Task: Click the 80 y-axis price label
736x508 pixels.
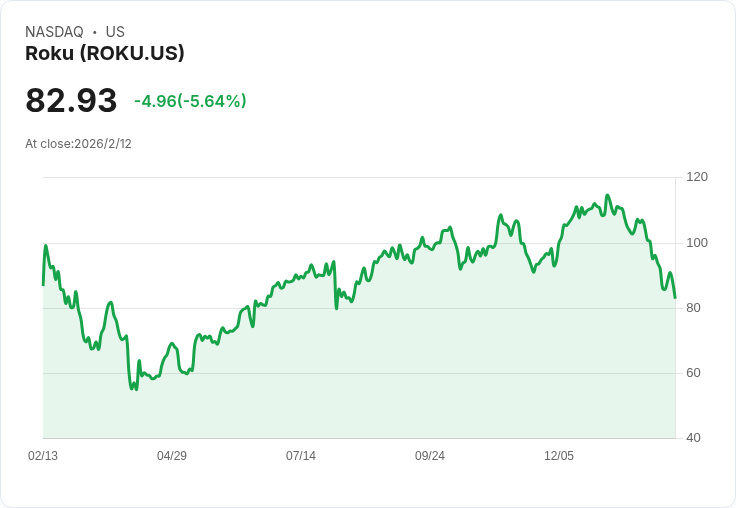Action: point(693,308)
